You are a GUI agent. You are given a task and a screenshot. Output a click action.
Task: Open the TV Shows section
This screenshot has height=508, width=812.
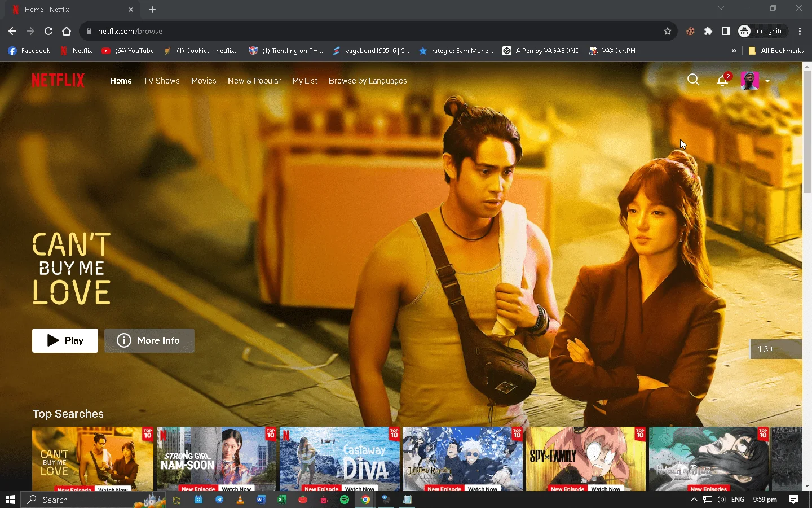click(161, 81)
